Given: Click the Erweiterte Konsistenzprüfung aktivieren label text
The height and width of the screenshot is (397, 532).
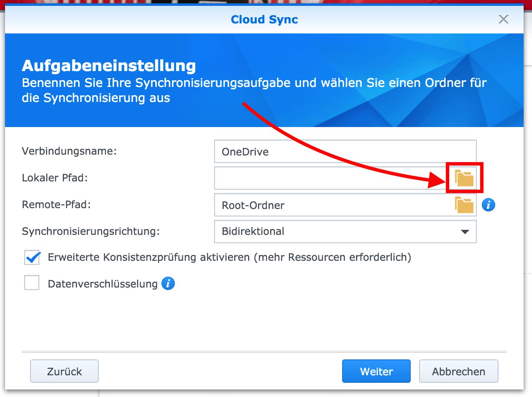Looking at the screenshot, I should [229, 257].
